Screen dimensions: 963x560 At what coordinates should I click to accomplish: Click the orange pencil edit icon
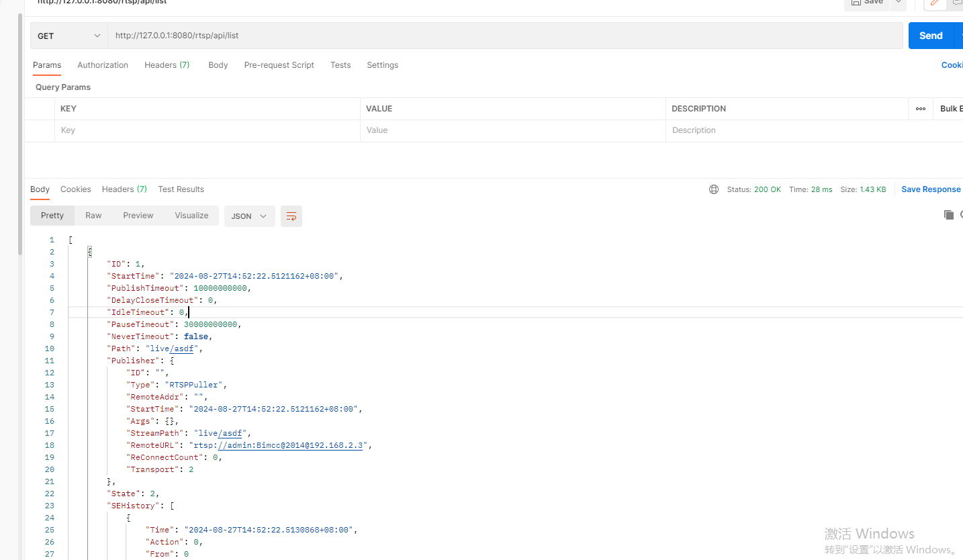934,3
